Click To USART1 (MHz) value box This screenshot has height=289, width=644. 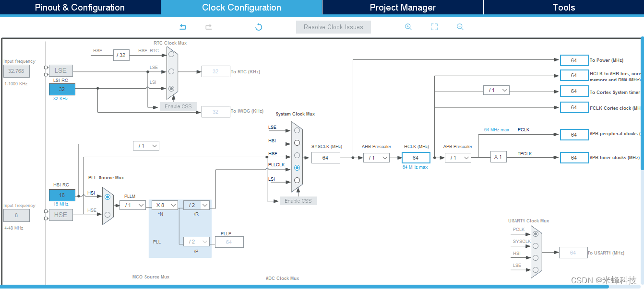point(573,253)
